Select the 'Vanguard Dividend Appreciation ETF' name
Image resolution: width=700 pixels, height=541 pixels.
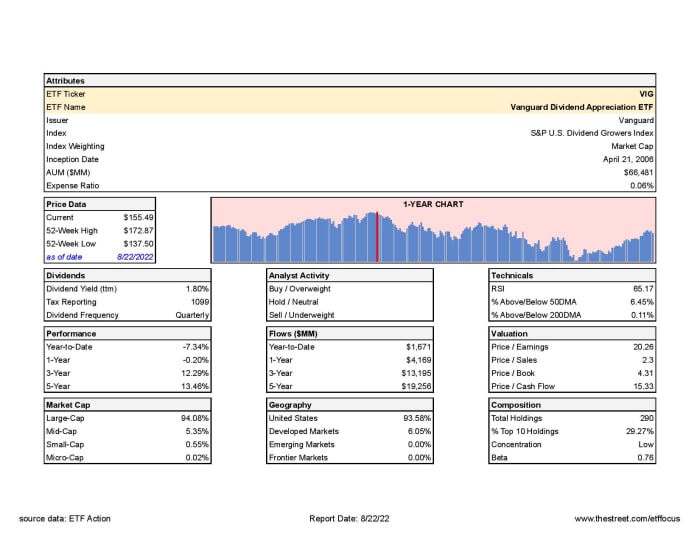(582, 107)
